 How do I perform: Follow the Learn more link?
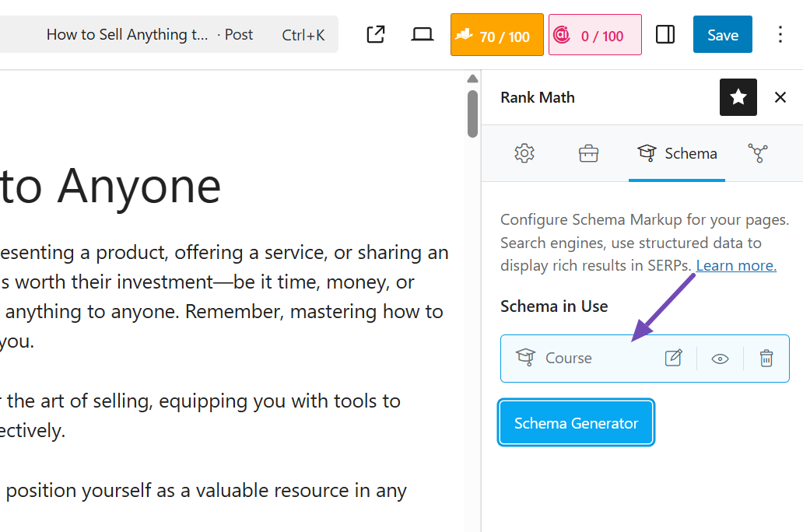[x=736, y=266]
